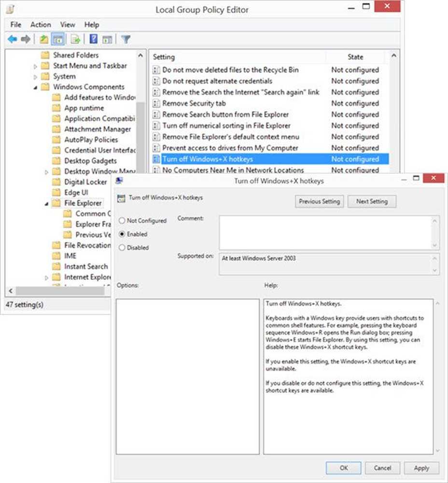
Task: Toggle the Show/Hide Console Tree icon
Action: pyautogui.click(x=58, y=39)
